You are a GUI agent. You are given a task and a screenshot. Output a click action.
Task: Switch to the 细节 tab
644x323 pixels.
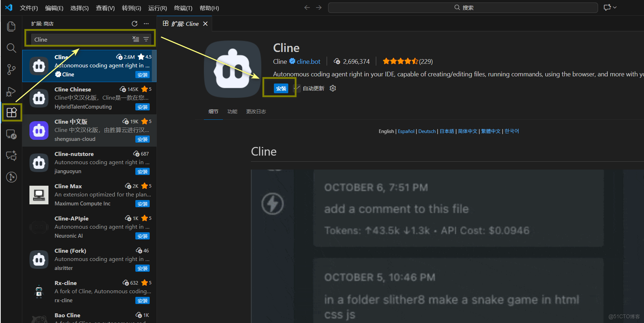213,111
